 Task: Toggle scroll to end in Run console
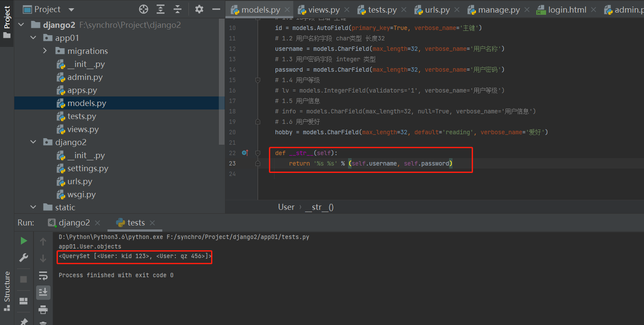click(43, 292)
